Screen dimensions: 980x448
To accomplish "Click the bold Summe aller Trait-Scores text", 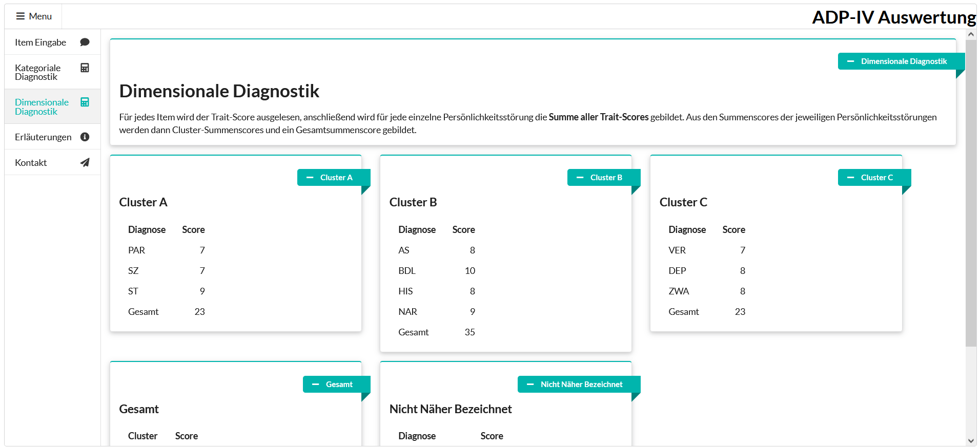I will [599, 117].
